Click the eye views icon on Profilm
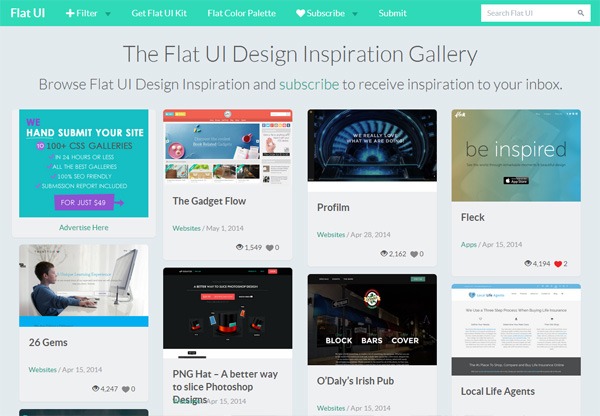Image resolution: width=600 pixels, height=416 pixels. pyautogui.click(x=384, y=253)
